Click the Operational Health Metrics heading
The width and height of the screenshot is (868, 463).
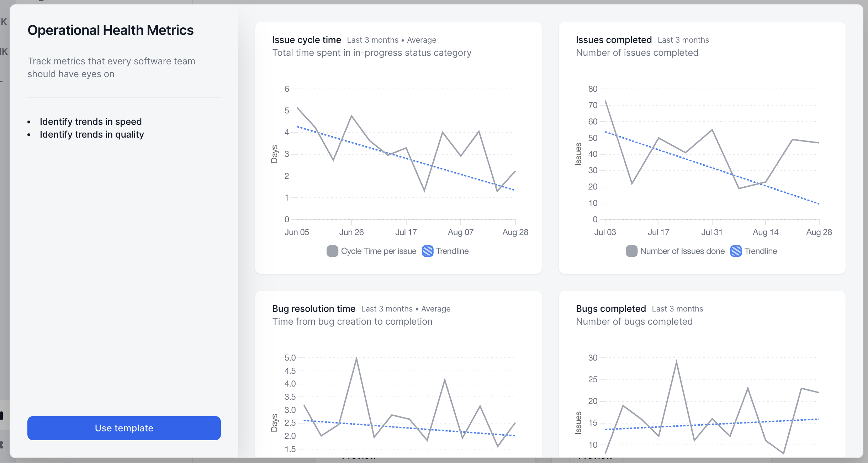click(x=111, y=30)
